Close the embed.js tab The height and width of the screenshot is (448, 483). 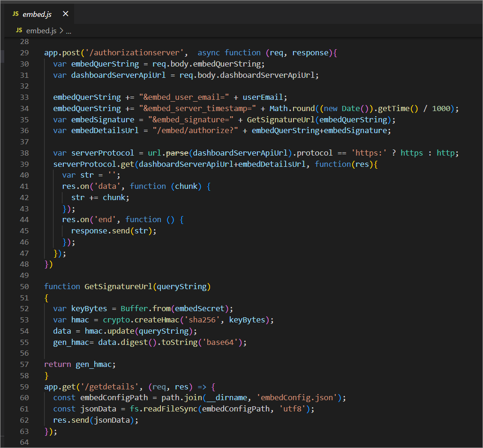[x=66, y=14]
